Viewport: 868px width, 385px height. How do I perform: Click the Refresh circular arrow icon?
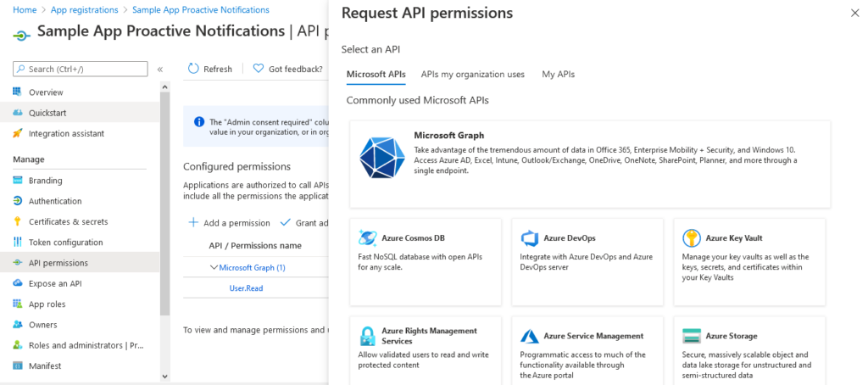[193, 69]
